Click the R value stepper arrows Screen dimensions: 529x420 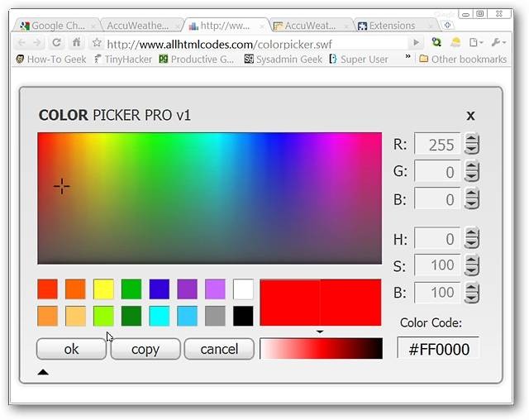[472, 144]
